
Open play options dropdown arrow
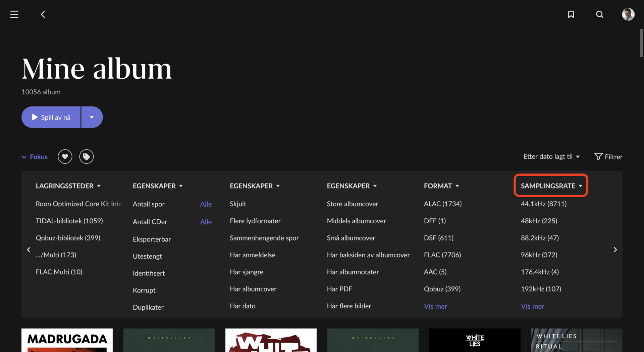pos(92,117)
